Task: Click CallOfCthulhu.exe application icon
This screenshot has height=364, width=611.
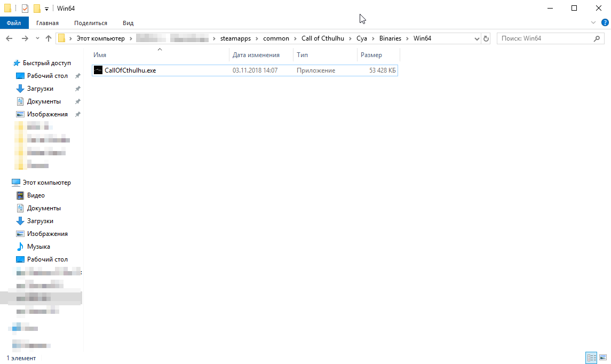Action: (98, 70)
